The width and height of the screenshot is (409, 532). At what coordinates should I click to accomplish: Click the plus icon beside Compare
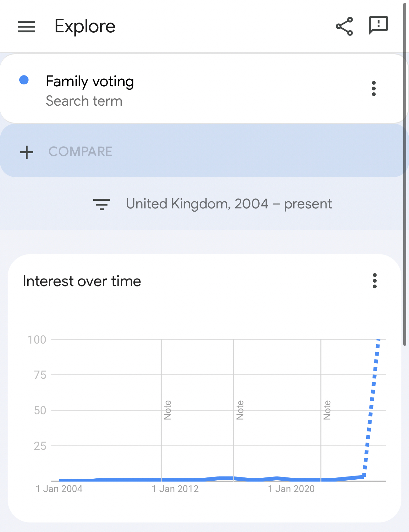pos(27,152)
